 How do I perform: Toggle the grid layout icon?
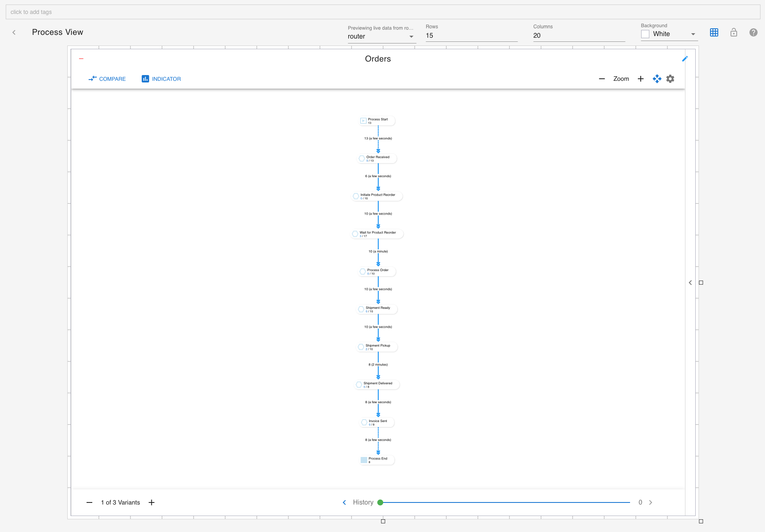[x=714, y=32]
